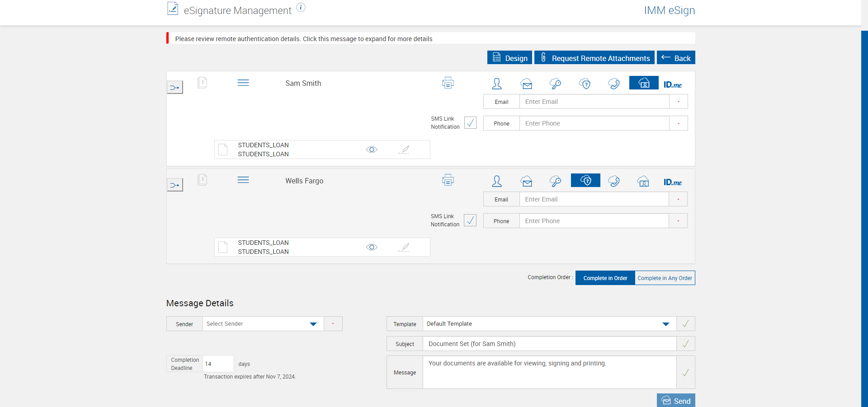This screenshot has height=407, width=868.
Task: Click Sam Smith's Enter Email field
Action: click(x=594, y=102)
